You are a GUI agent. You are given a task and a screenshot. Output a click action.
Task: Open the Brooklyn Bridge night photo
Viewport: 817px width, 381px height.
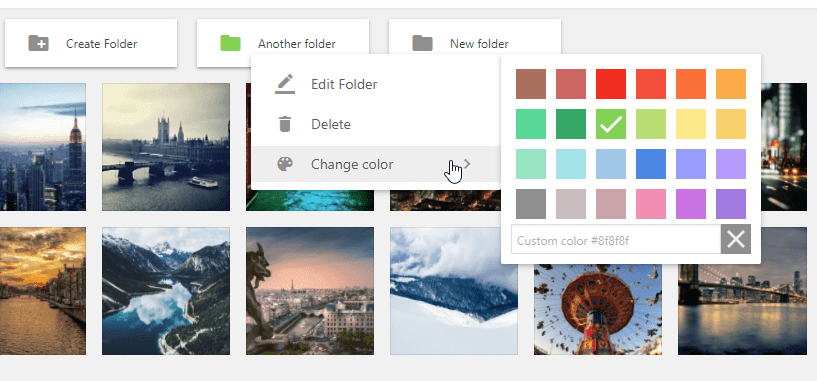pyautogui.click(x=742, y=310)
